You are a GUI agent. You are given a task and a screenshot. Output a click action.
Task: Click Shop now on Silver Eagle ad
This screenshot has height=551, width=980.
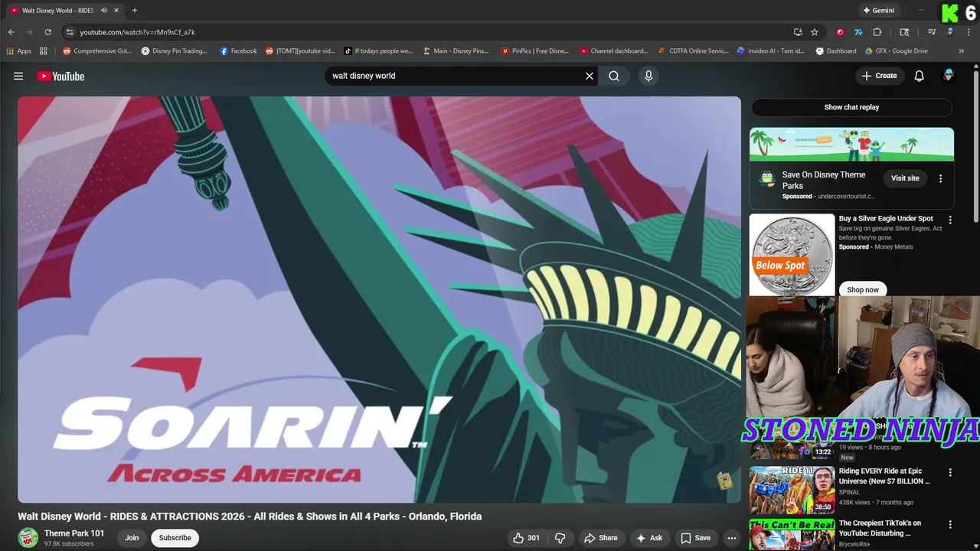pyautogui.click(x=863, y=290)
